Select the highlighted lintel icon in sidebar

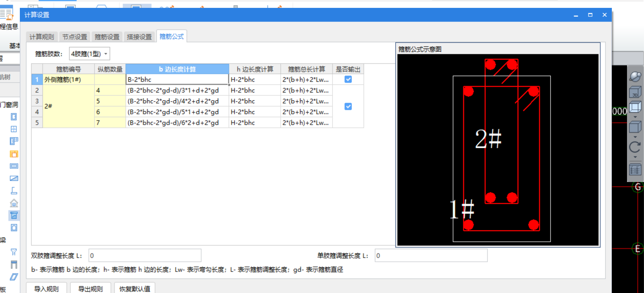point(14,215)
